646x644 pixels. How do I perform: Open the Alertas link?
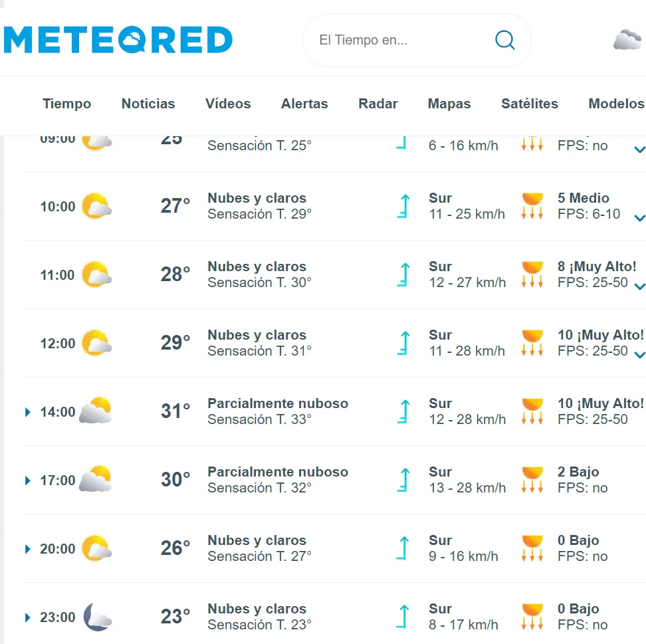point(304,104)
